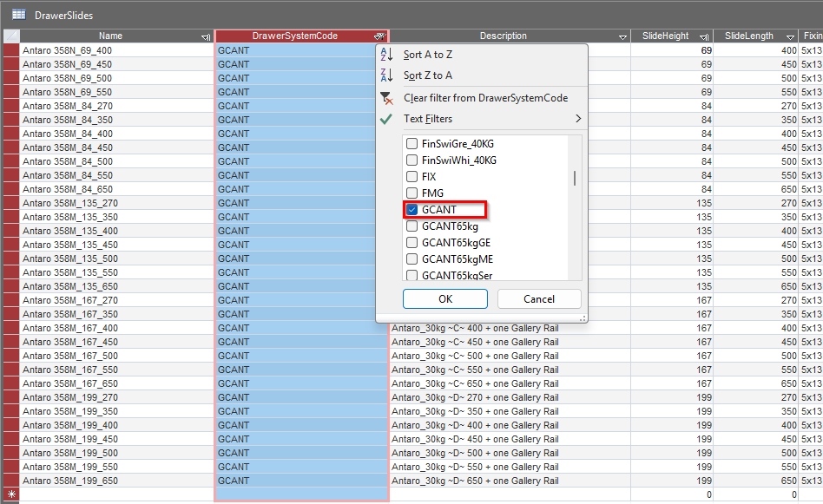Select the GCANT65kgME checkbox
Image resolution: width=823 pixels, height=504 pixels.
tap(412, 259)
